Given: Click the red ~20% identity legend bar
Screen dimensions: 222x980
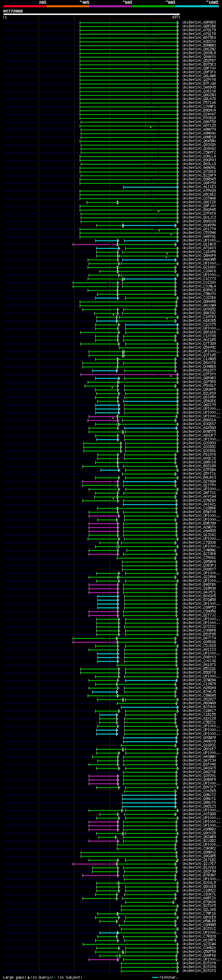Looking at the screenshot, I should click(x=25, y=6).
